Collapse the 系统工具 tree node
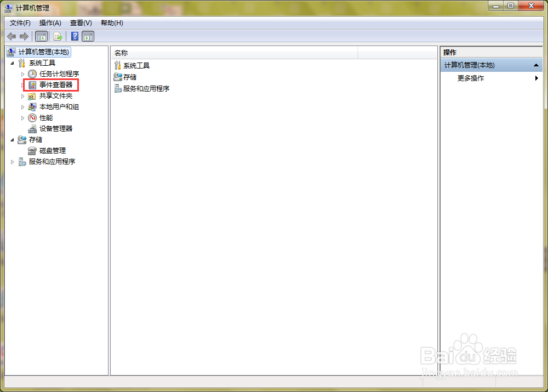This screenshot has height=392, width=548. pos(12,63)
